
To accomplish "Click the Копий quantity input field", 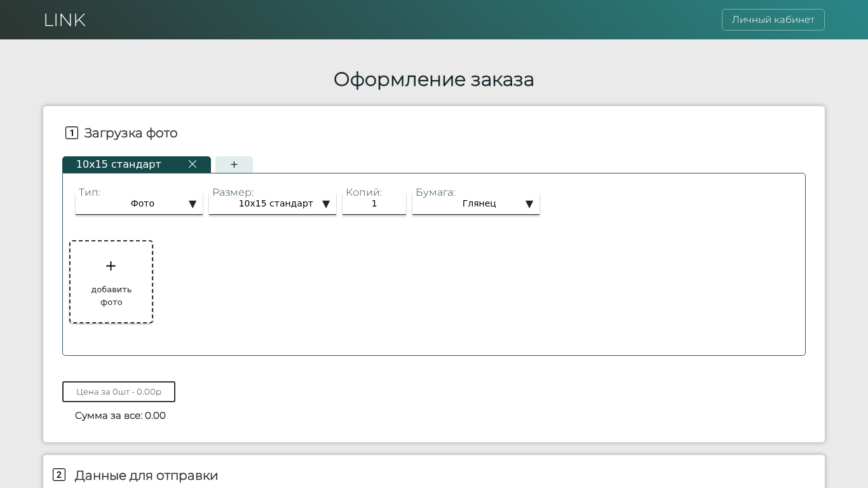I will click(374, 204).
